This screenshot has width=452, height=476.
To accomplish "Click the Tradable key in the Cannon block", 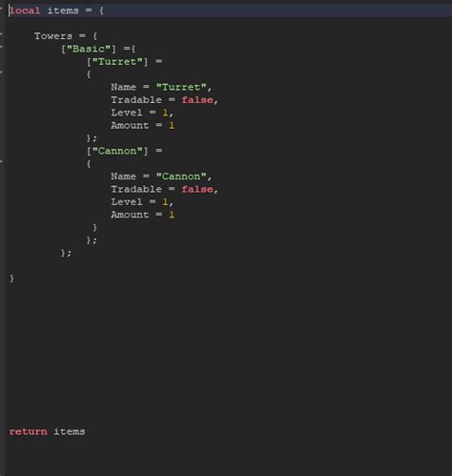I will click(x=136, y=189).
